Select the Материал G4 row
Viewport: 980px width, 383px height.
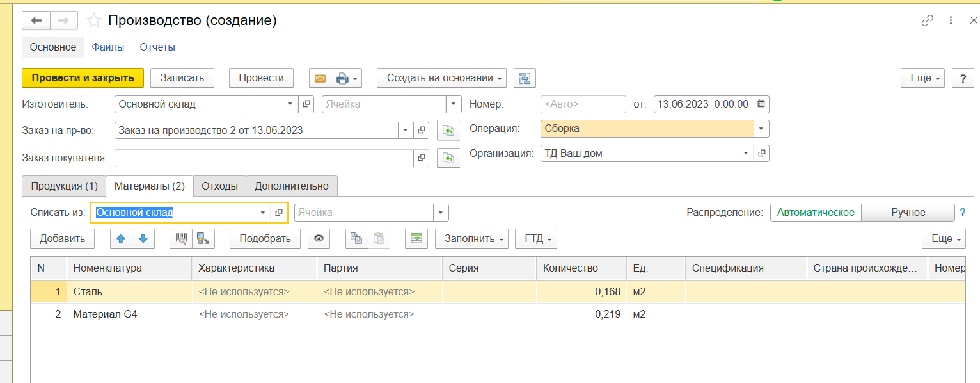click(x=106, y=314)
